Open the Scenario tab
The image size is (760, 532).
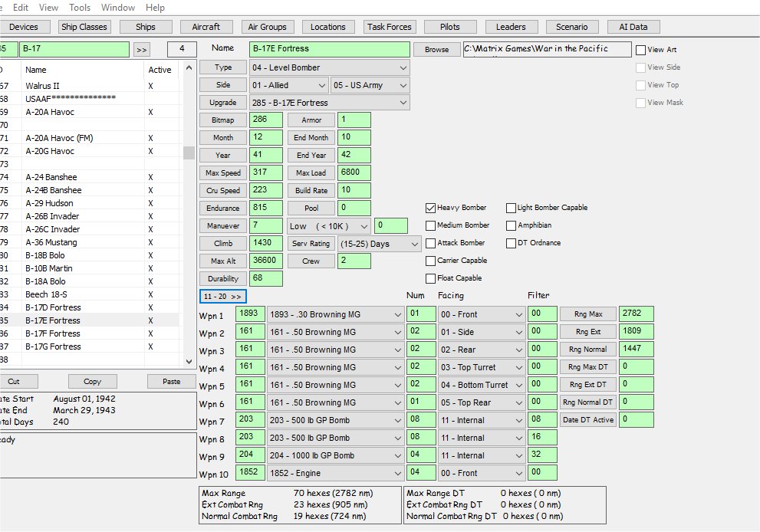(x=572, y=27)
